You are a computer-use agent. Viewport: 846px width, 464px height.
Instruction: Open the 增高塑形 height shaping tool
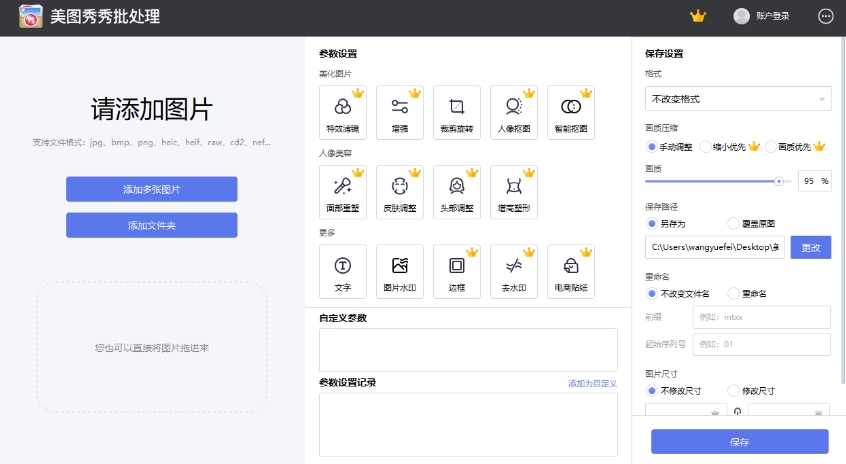pos(514,192)
